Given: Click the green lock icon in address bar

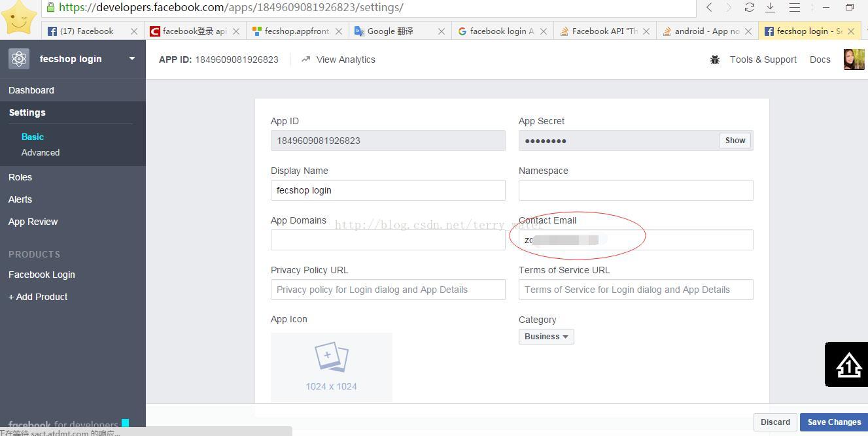Looking at the screenshot, I should (50, 7).
